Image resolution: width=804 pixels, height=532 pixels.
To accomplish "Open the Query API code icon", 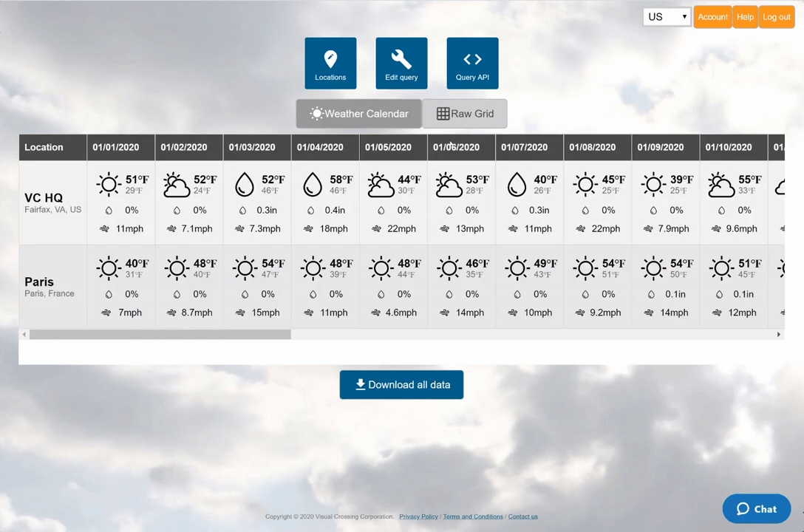I will click(472, 59).
